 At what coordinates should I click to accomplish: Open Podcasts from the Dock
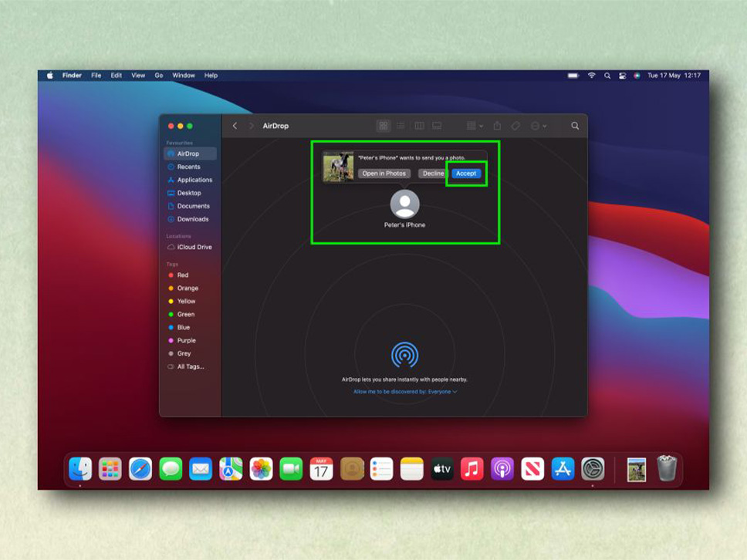click(502, 469)
